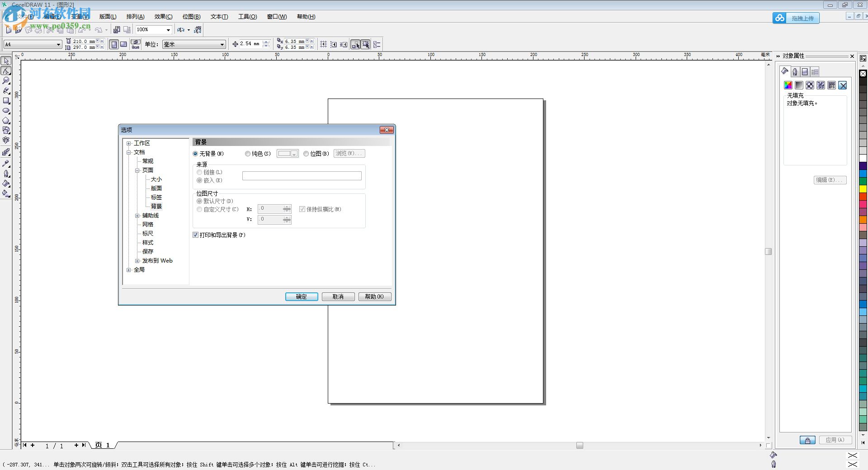Select 位图 background radio button
868x470 pixels.
point(306,154)
